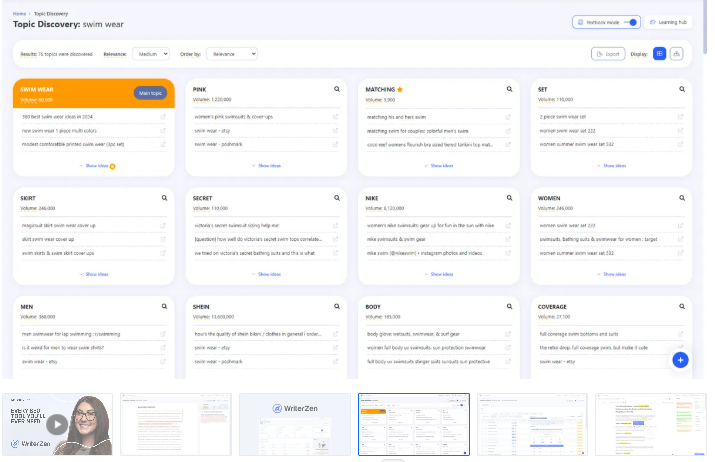Click the magnifier icon on the NIKE card
Image resolution: width=715 pixels, height=462 pixels.
click(x=509, y=198)
